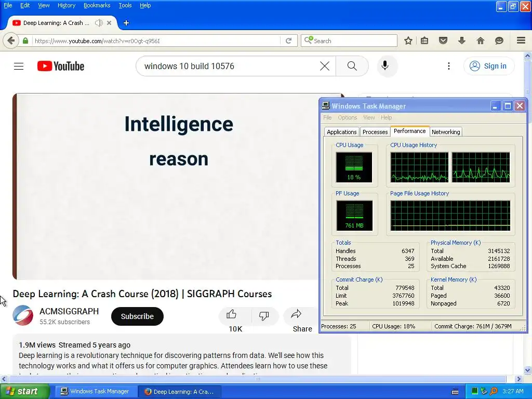Open the Firefox hamburger menu

click(521, 41)
